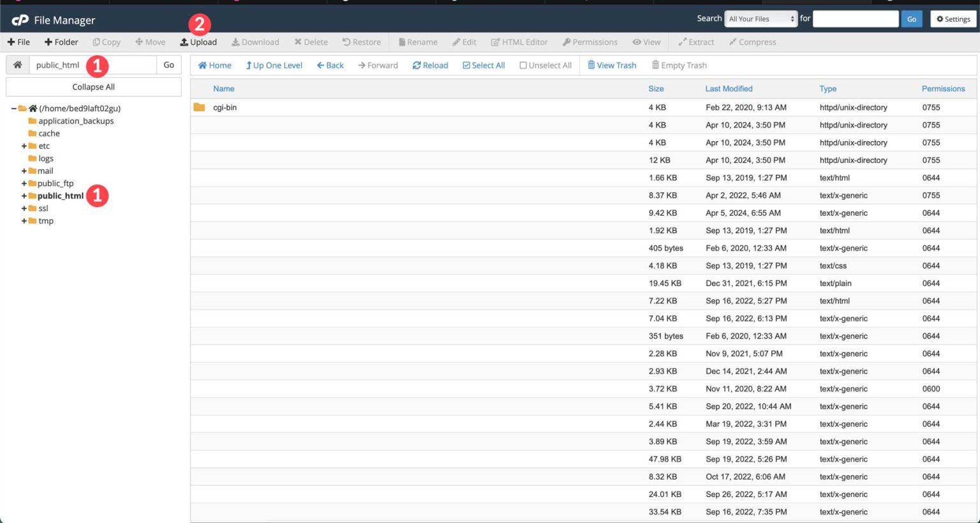Collapse the home root directory tree

pos(13,109)
